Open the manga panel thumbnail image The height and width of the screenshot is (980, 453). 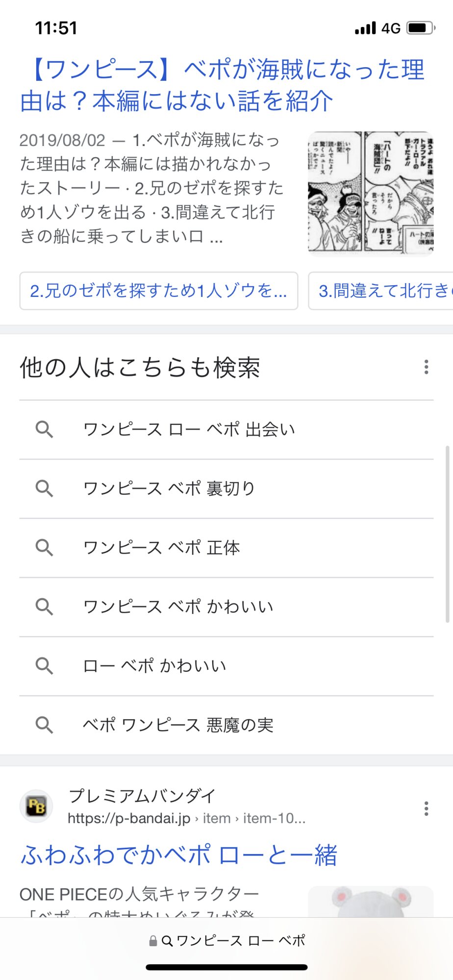pos(371,193)
